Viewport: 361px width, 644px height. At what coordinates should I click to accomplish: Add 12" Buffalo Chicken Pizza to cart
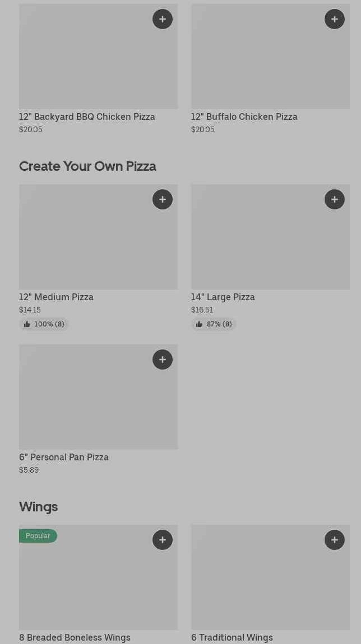[x=335, y=19]
